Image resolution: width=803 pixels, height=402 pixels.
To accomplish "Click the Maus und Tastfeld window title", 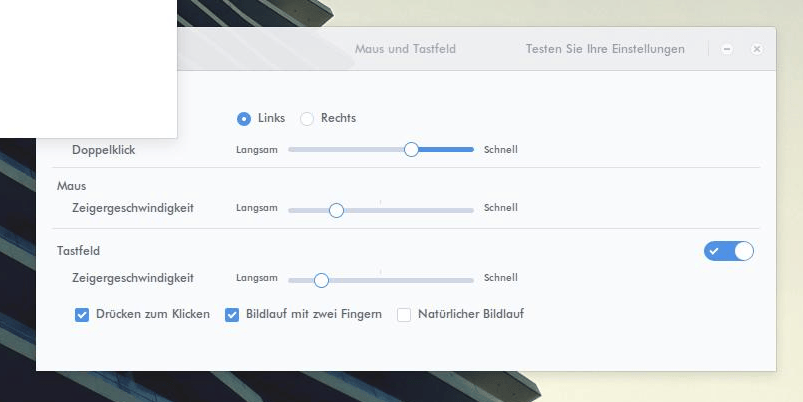I will (x=405, y=49).
